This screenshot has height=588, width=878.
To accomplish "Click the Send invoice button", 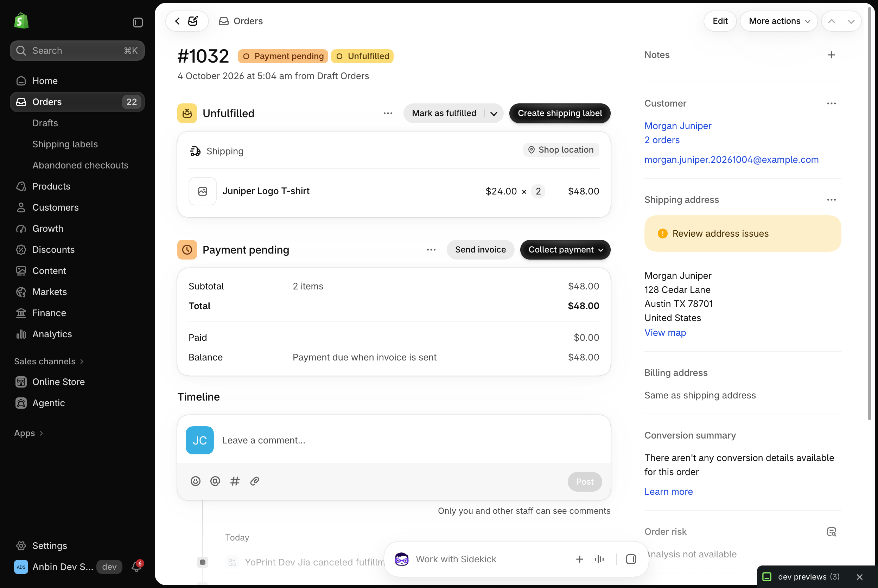I will click(x=480, y=250).
